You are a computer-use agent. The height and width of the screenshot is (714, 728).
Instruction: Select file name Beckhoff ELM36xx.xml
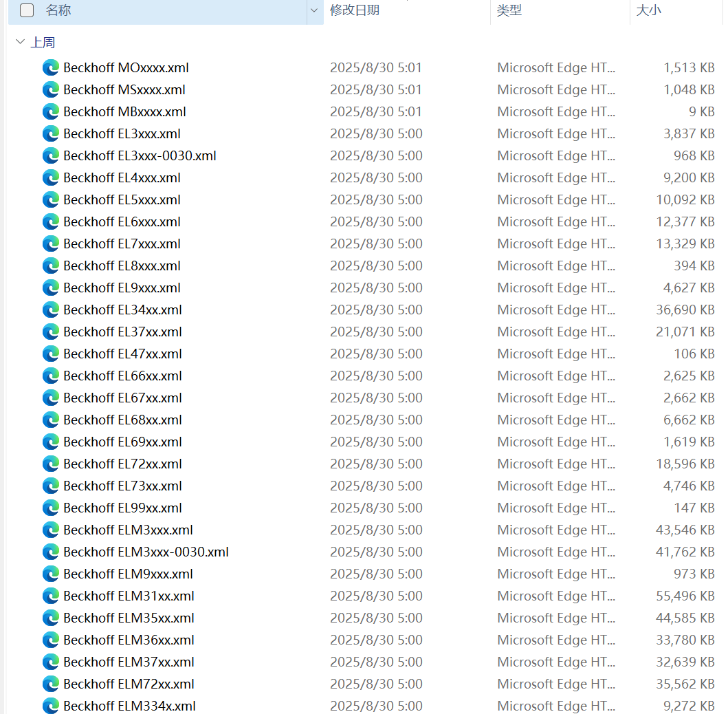click(x=129, y=640)
